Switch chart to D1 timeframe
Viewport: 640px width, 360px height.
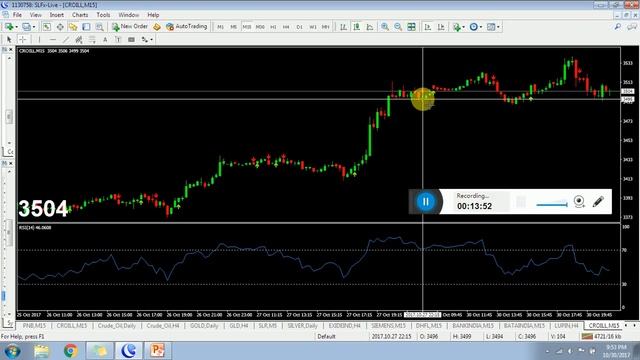[299, 27]
